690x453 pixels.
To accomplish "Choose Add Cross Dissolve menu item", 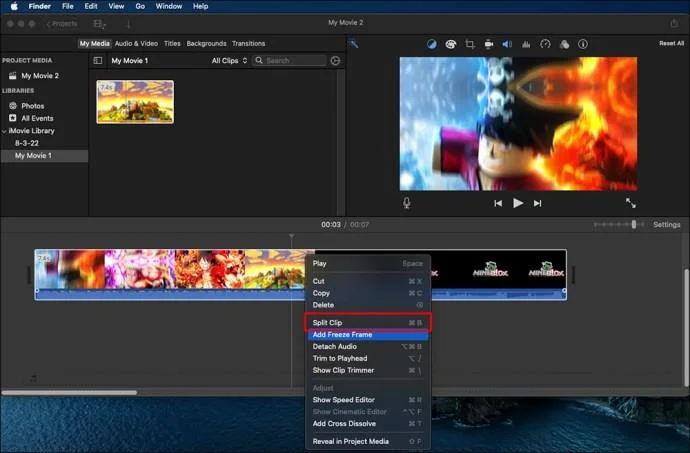I will click(368, 424).
